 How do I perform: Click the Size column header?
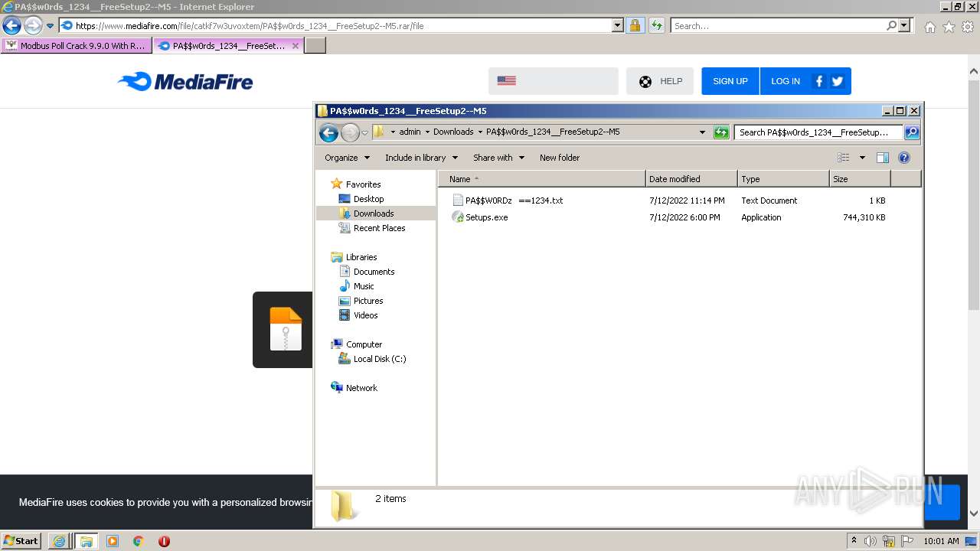(x=860, y=179)
